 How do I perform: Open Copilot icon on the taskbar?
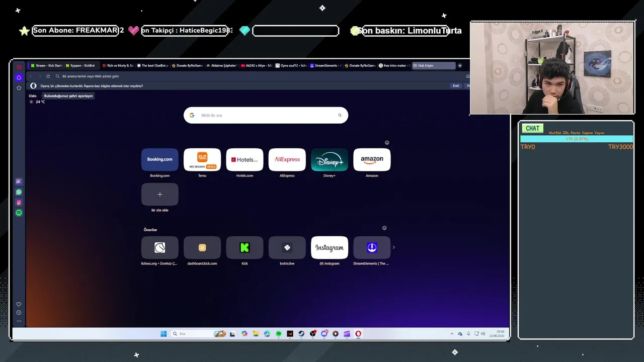pos(244,334)
